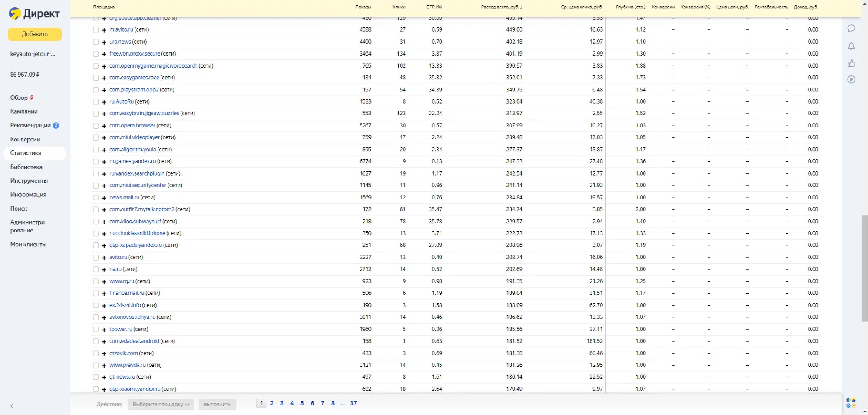The image size is (868, 415).
Task: Open the Выберите площадку dropdown
Action: point(161,405)
